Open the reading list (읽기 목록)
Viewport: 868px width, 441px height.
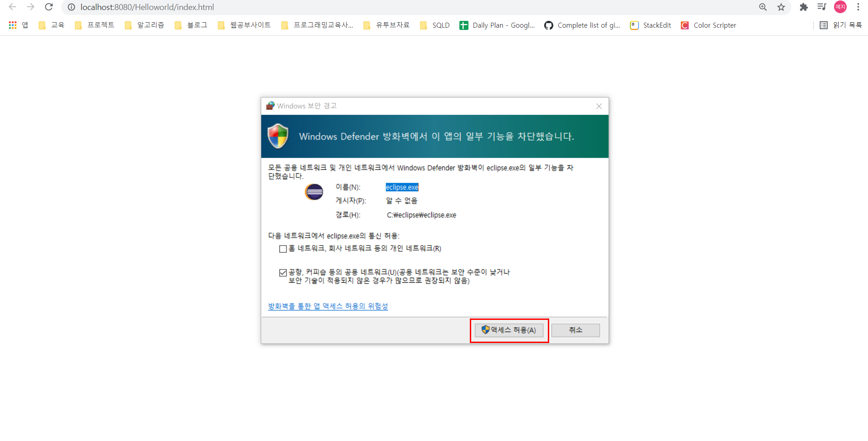[x=841, y=25]
